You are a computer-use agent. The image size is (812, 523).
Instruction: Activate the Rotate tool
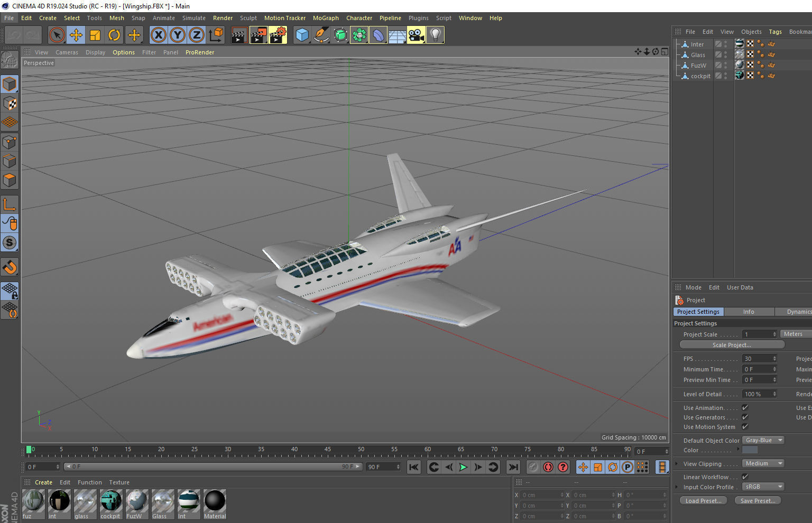tap(114, 35)
